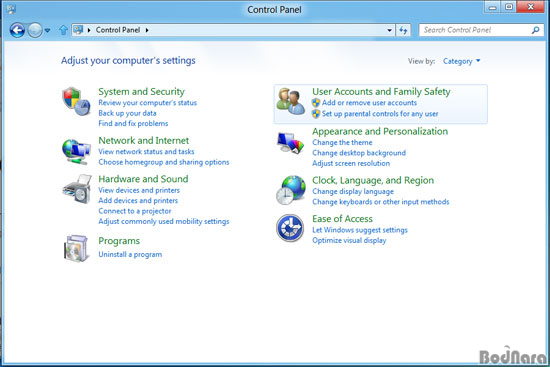
Task: Close the Control Panel window
Action: coord(531,7)
